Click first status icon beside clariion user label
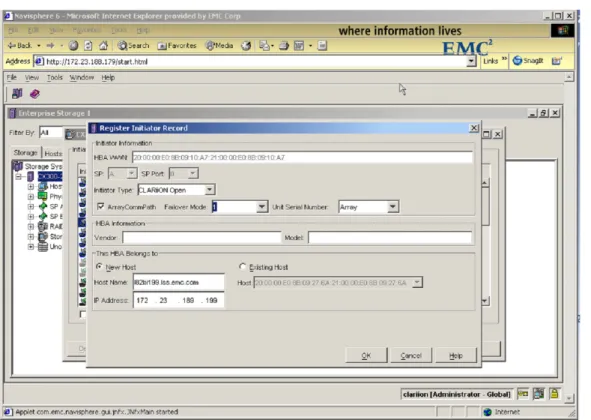This screenshot has width=591, height=420. tap(523, 394)
